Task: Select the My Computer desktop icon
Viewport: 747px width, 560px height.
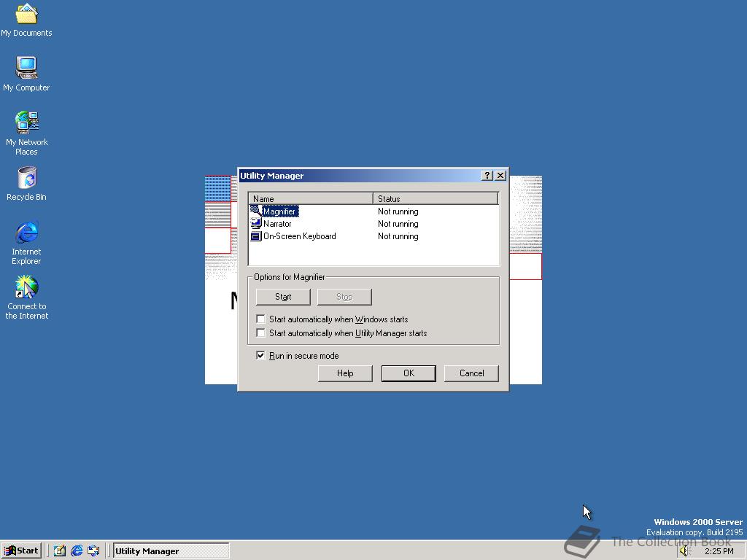Action: (26, 74)
